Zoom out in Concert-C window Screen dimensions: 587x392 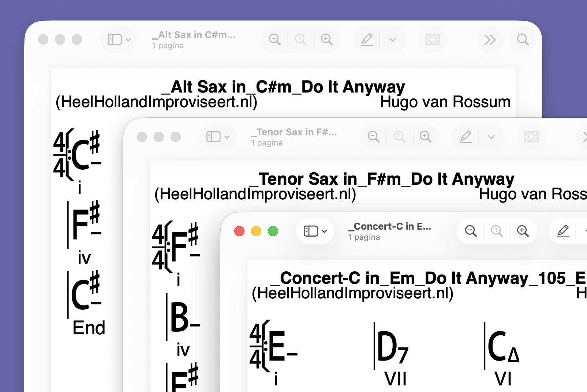point(471,231)
